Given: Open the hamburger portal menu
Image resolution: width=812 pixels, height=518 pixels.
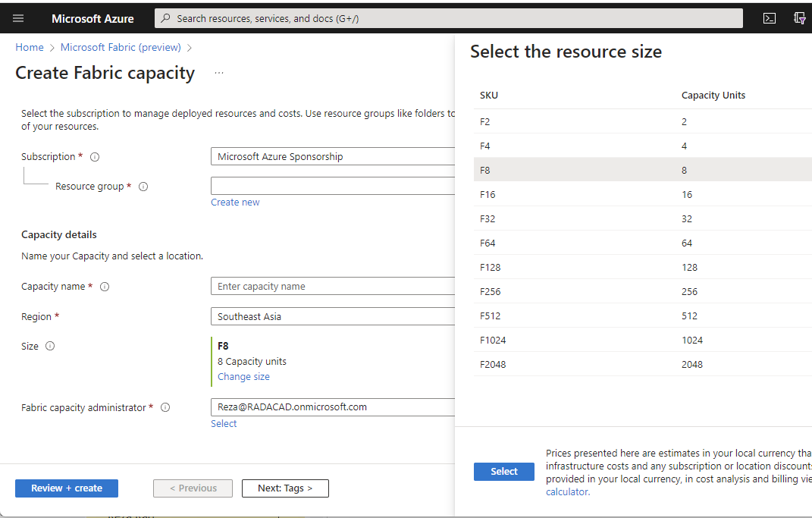Looking at the screenshot, I should (x=18, y=18).
